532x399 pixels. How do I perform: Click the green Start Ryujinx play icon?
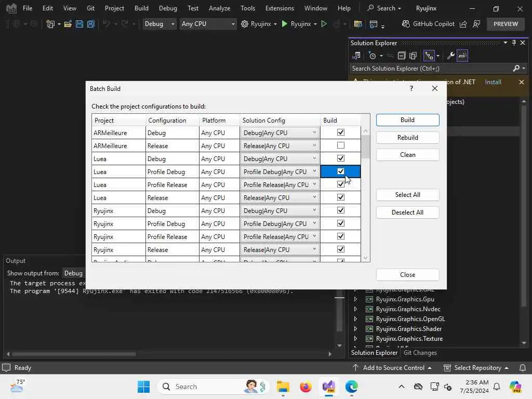click(x=285, y=24)
